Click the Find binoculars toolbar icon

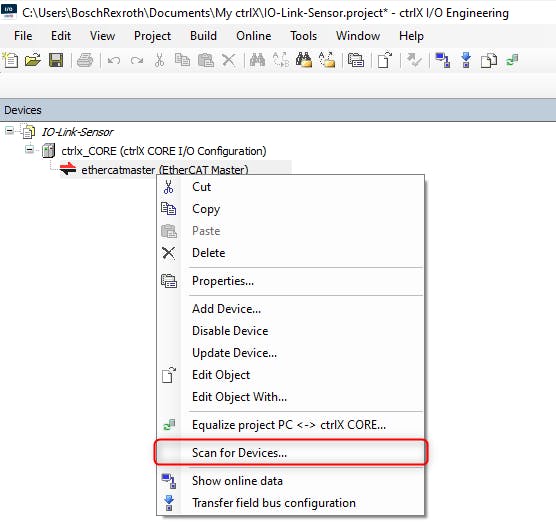[257, 60]
